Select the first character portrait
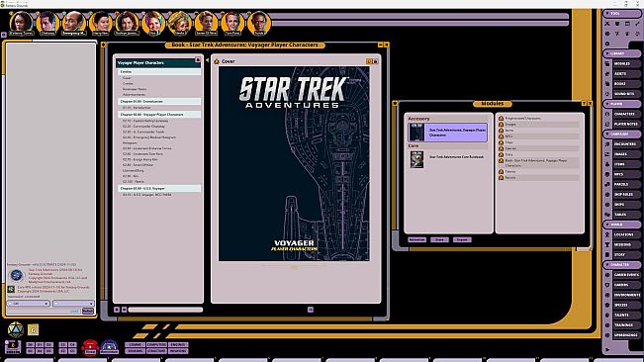Image resolution: width=644 pixels, height=362 pixels. coord(21,23)
